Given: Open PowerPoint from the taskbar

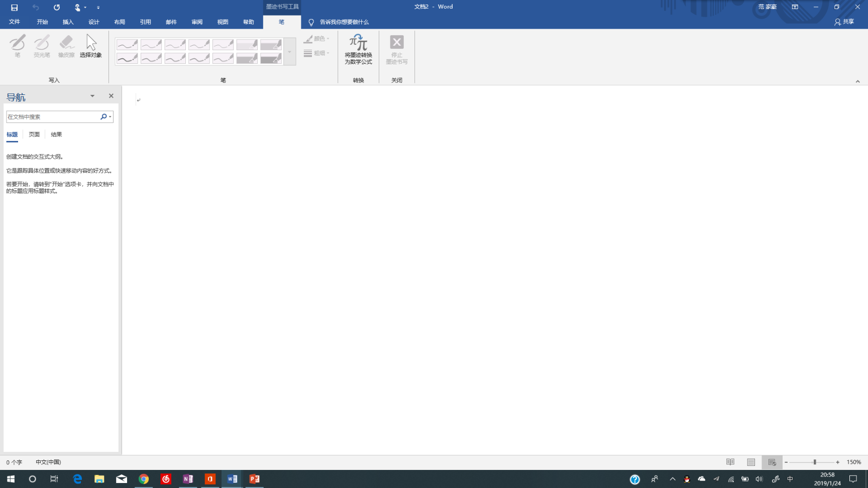Looking at the screenshot, I should point(254,479).
